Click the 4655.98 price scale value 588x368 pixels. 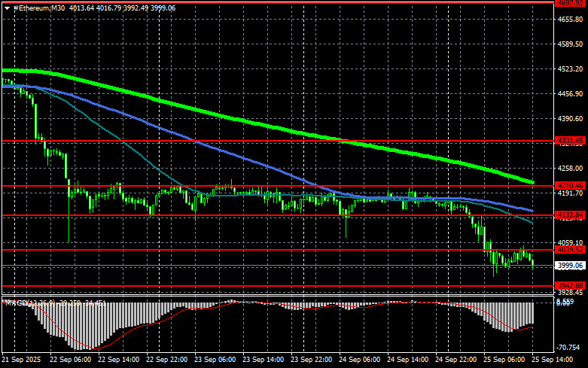point(570,20)
